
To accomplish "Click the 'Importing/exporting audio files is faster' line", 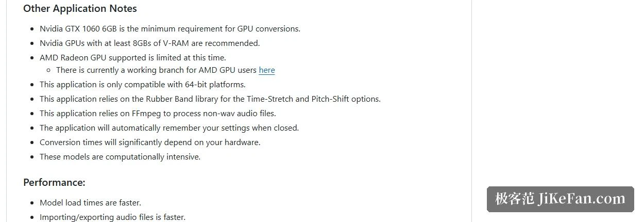I will pyautogui.click(x=112, y=217).
